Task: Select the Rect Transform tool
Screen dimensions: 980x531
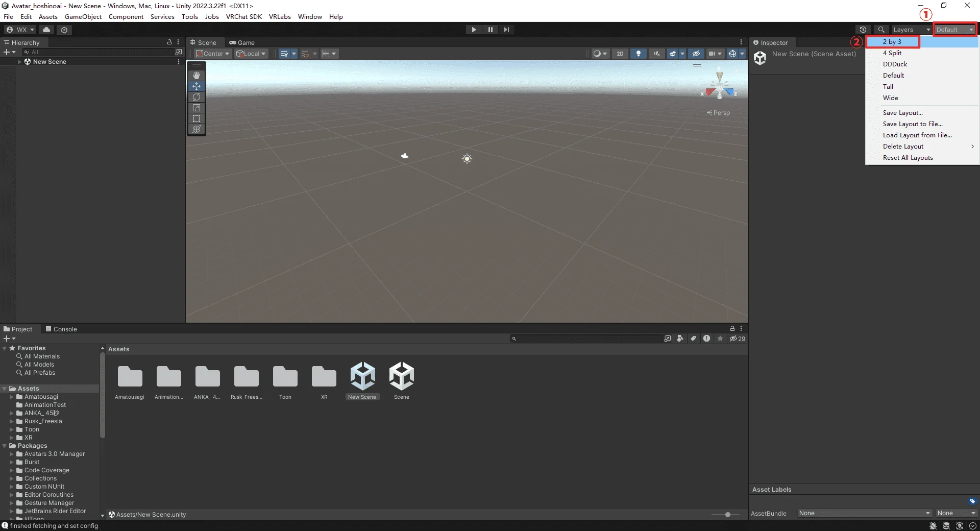Action: coord(197,118)
